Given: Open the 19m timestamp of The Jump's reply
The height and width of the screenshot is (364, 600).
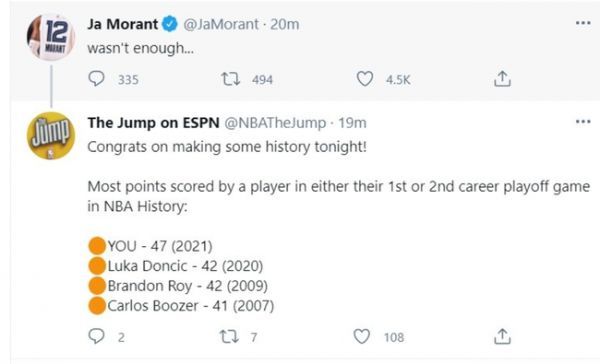Looking at the screenshot, I should [x=352, y=123].
